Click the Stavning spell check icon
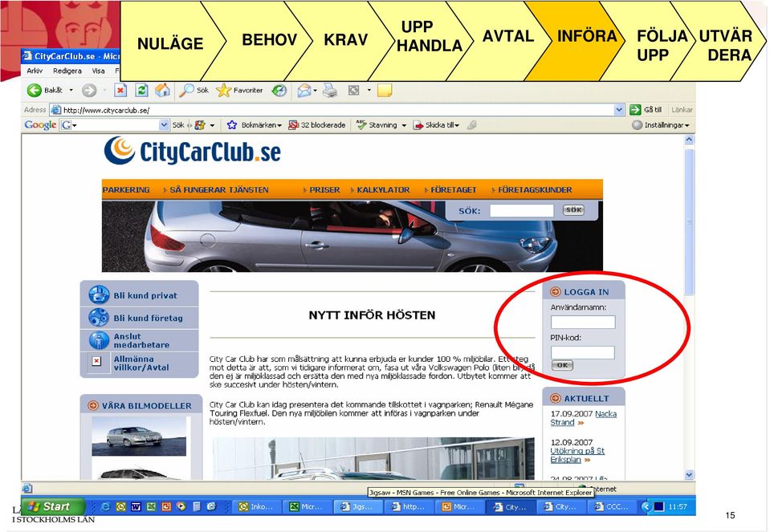This screenshot has width=770, height=532. coord(362,125)
